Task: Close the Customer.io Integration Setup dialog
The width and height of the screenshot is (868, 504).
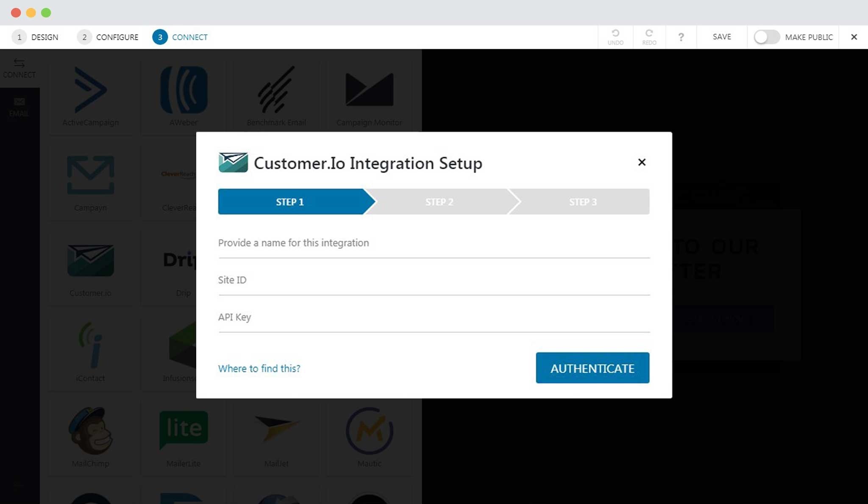Action: [642, 162]
